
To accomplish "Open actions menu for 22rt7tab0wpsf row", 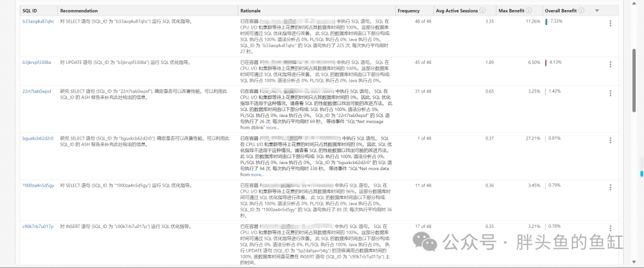I will coord(611,93).
